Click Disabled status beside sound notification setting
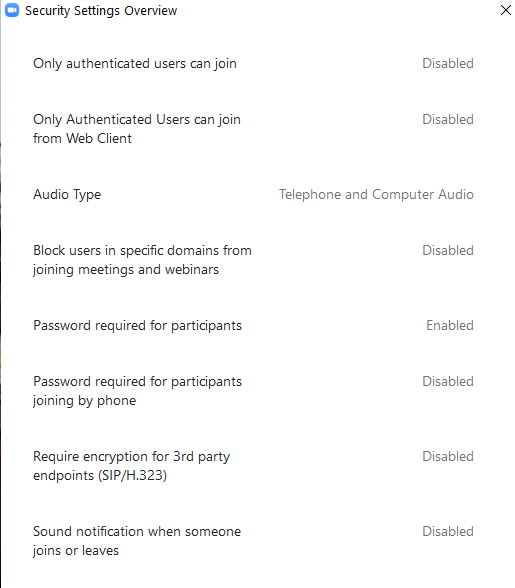This screenshot has width=515, height=588. [448, 531]
